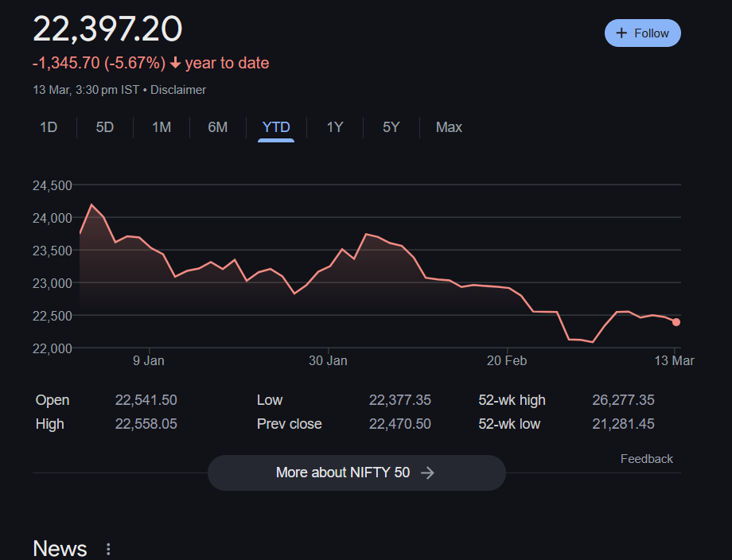The image size is (732, 560).
Task: Open More about NIFTY 50
Action: coord(356,472)
